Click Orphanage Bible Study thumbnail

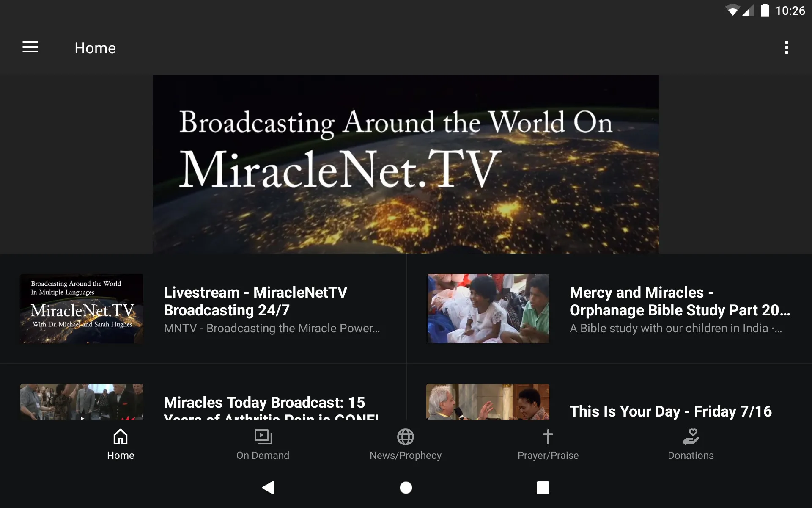[487, 309]
